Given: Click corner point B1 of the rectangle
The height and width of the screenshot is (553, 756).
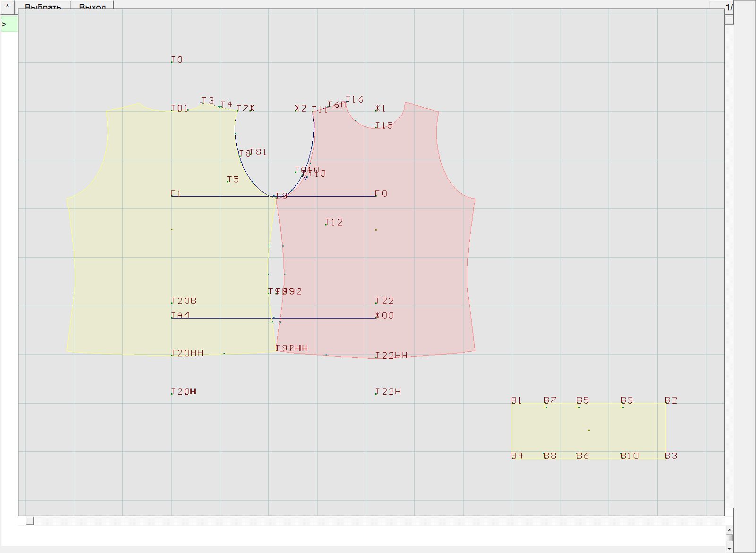Looking at the screenshot, I should pos(512,403).
